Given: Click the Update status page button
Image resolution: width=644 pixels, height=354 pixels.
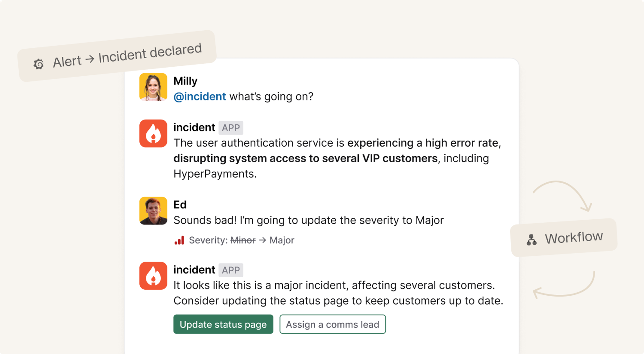Looking at the screenshot, I should [223, 324].
